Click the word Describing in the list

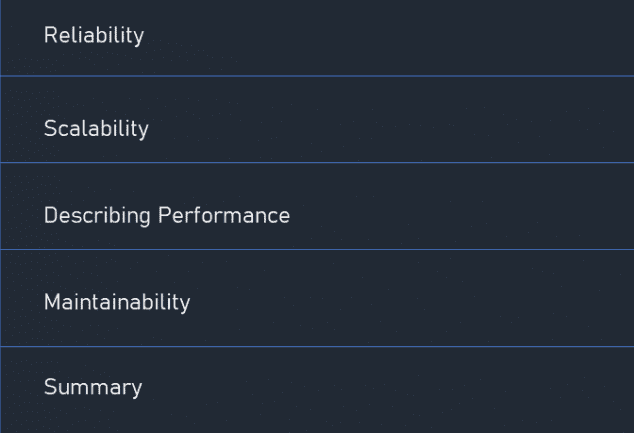tap(97, 216)
